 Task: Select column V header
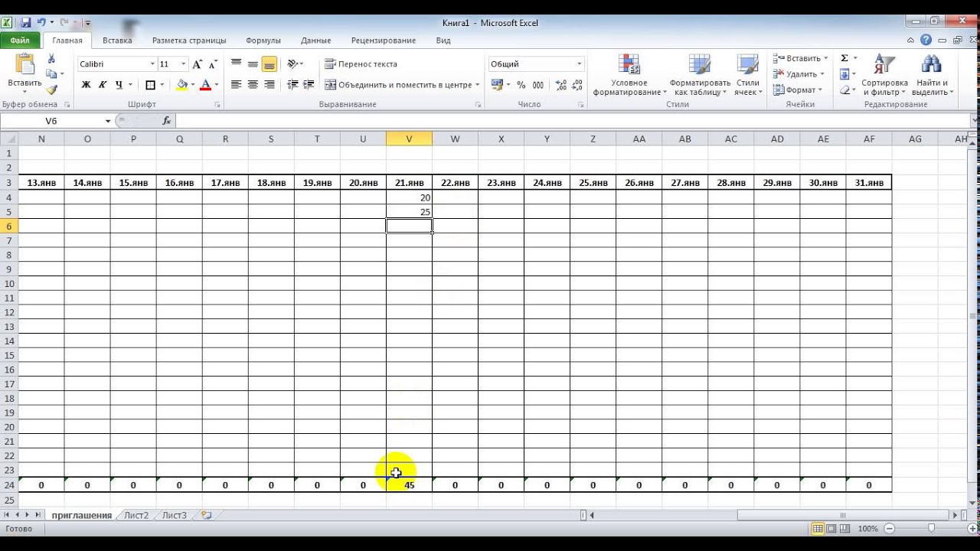click(409, 139)
